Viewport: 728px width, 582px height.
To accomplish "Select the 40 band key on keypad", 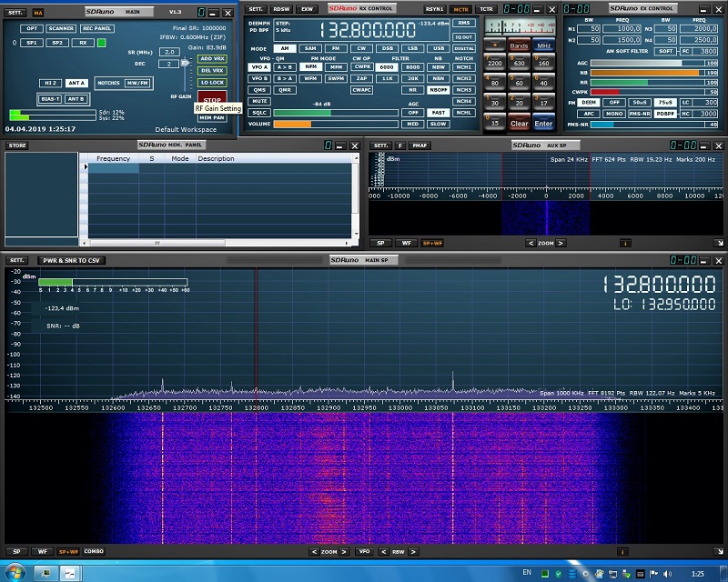I will point(543,82).
